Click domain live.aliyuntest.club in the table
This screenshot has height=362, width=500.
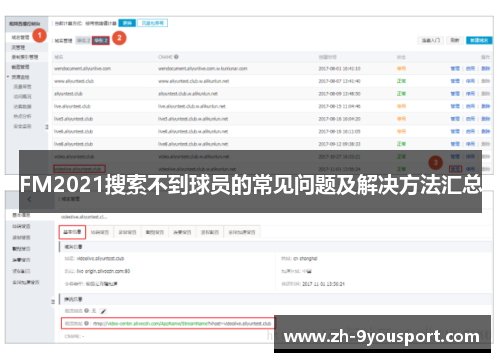(72, 106)
